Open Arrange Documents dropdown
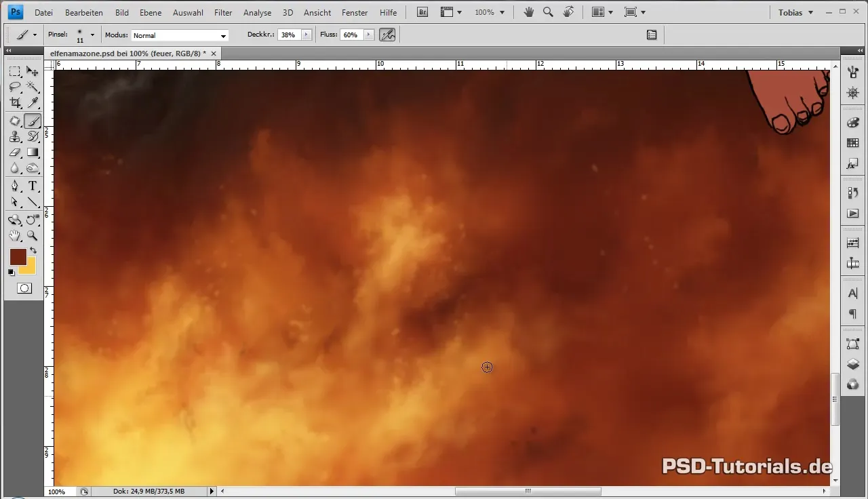 pyautogui.click(x=602, y=12)
